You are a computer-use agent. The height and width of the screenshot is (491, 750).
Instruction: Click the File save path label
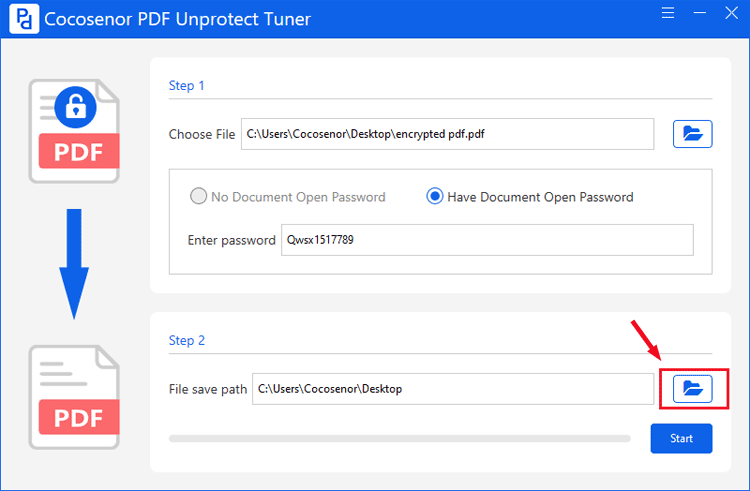208,389
